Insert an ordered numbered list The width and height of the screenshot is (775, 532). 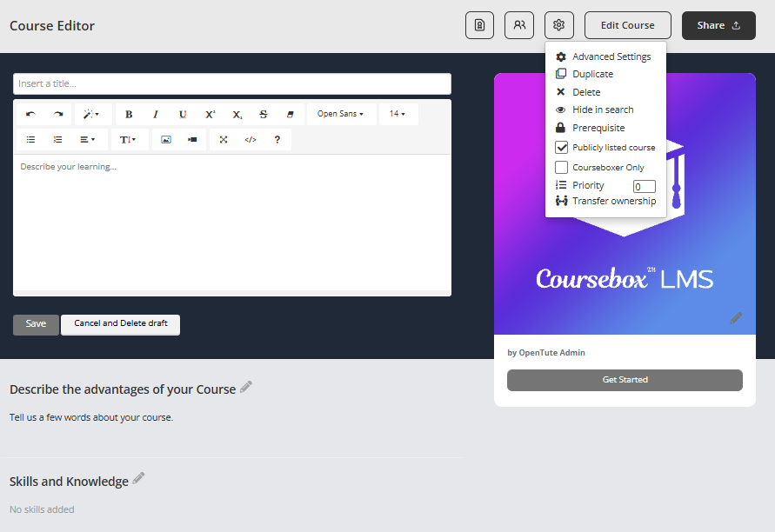tap(57, 140)
